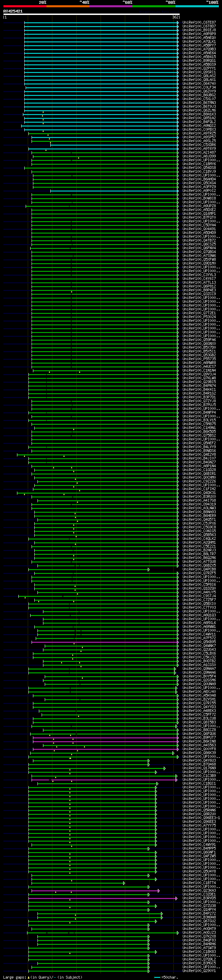Select hit UniRef100_A7QLK1
Image resolution: width=222 pixels, height=980 pixels.
[199, 41]
